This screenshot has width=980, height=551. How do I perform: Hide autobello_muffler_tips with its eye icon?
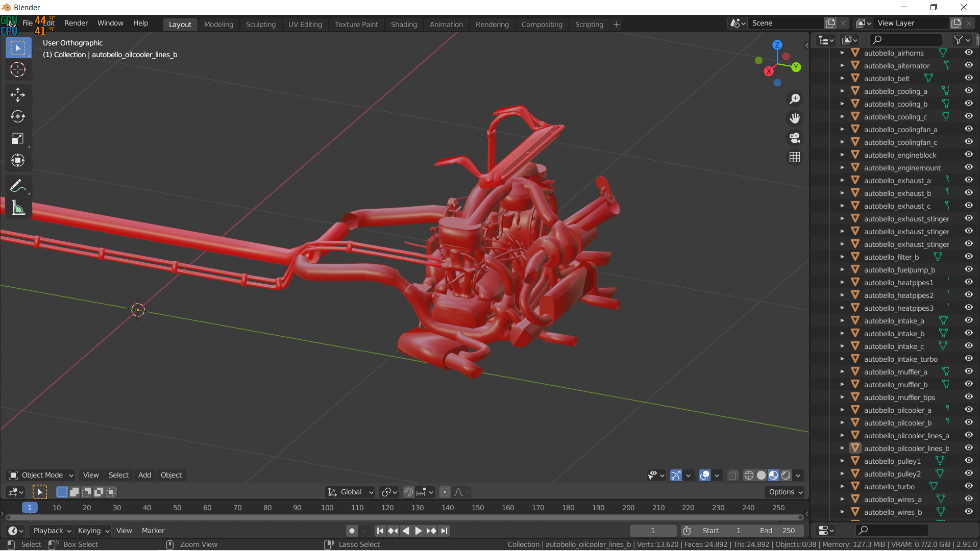coord(968,397)
